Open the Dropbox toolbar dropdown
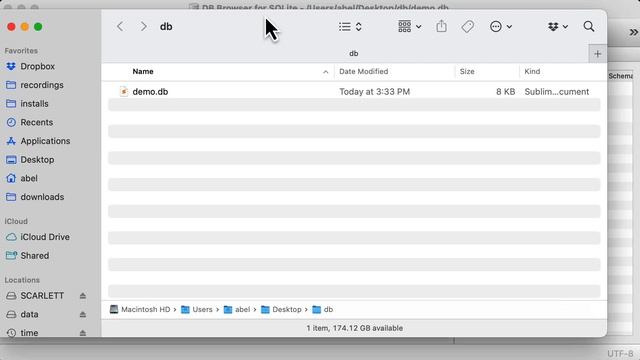This screenshot has width=640, height=360. point(558,27)
